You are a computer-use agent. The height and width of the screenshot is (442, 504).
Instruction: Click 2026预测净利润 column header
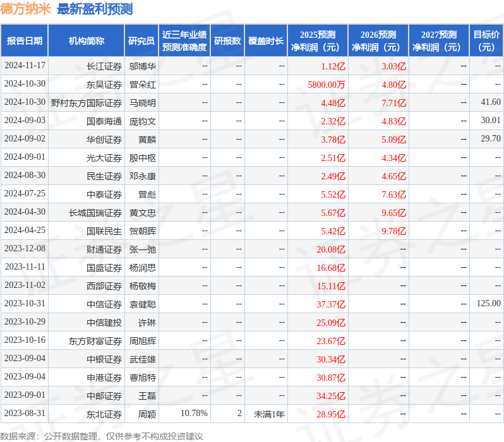(x=378, y=41)
